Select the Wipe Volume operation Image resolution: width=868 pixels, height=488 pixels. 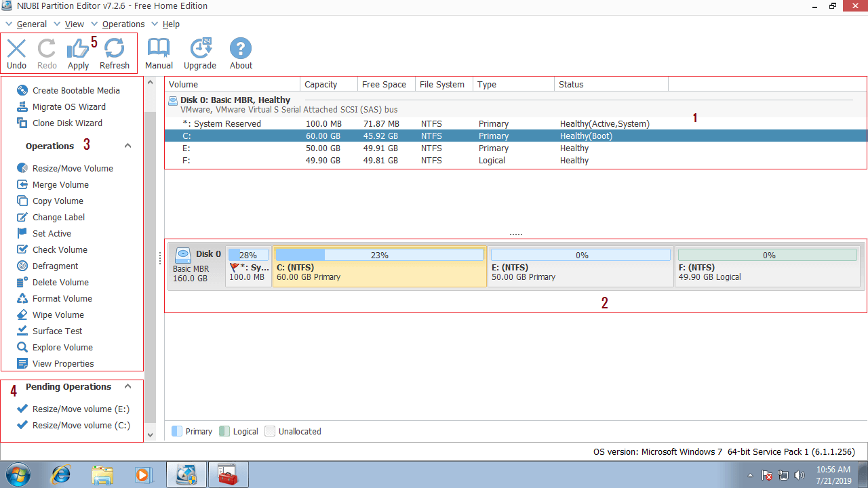point(57,314)
